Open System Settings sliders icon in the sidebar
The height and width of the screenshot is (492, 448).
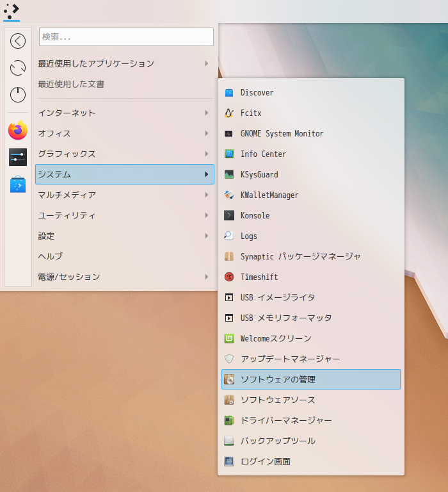(18, 157)
